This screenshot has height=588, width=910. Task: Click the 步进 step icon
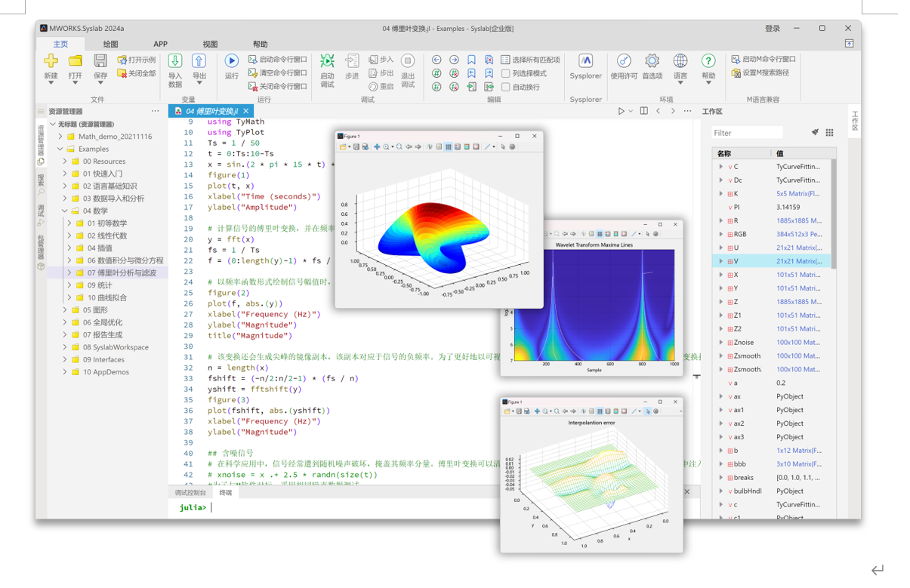352,60
